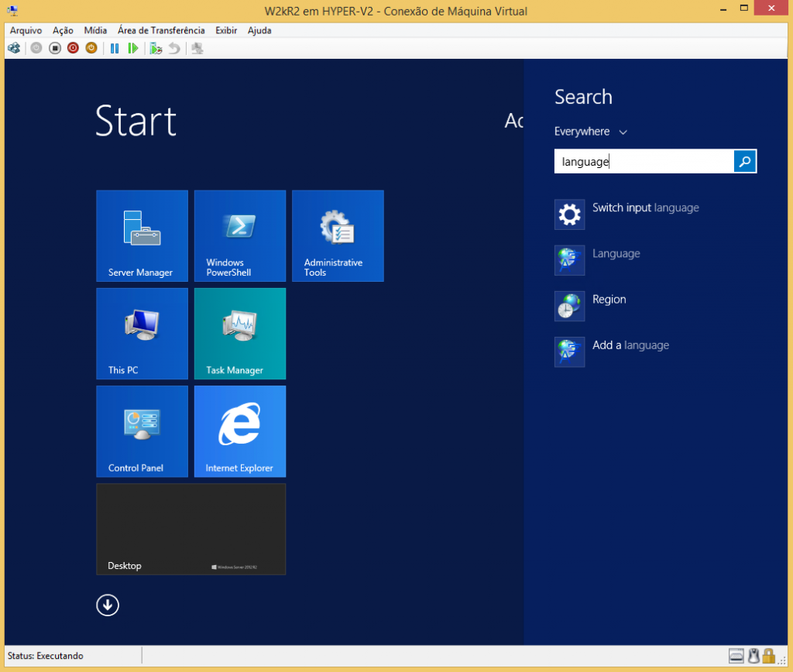Click the search text field containing language
The height and width of the screenshot is (672, 793).
[644, 161]
